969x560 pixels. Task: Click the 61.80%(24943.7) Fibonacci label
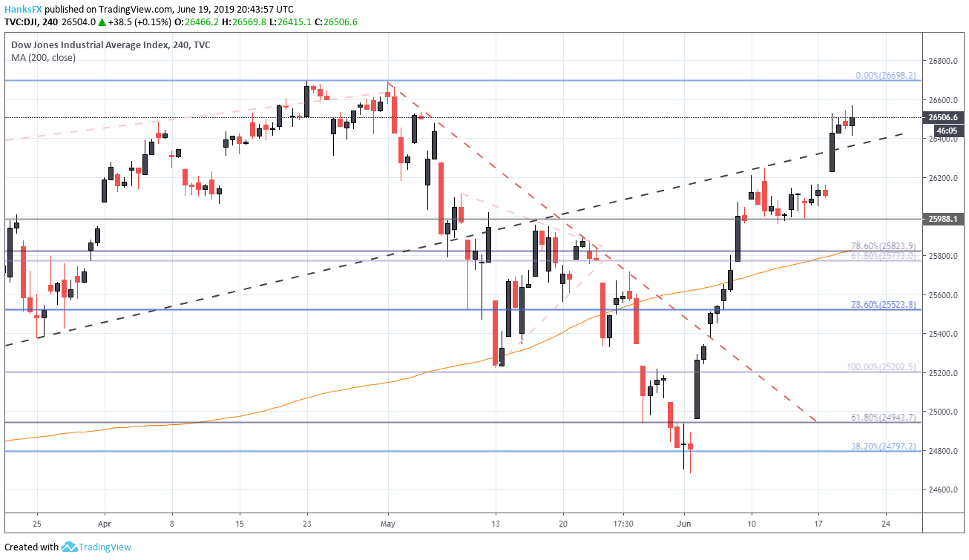pos(884,418)
